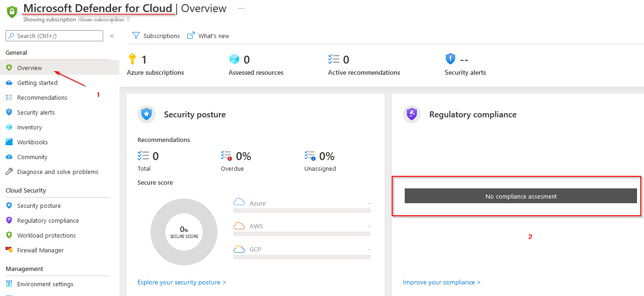The height and width of the screenshot is (296, 644).
Task: Follow the Improve your compliance link
Action: [442, 282]
